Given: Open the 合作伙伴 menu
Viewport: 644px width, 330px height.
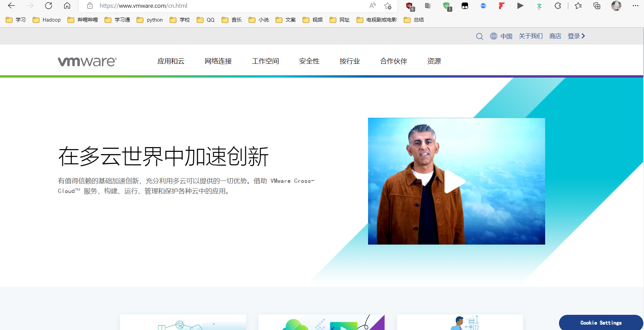Looking at the screenshot, I should point(394,61).
